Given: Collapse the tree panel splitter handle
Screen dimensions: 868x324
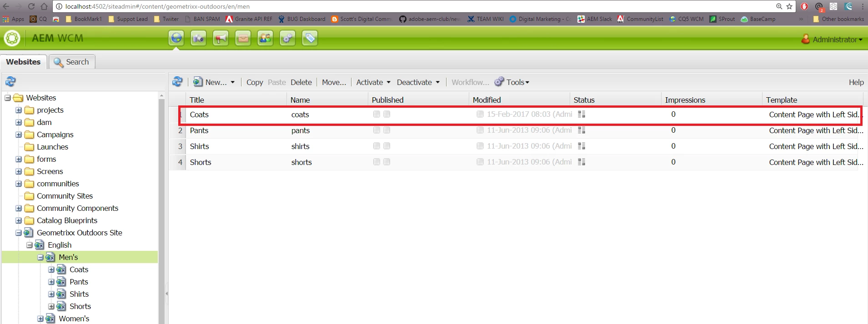Looking at the screenshot, I should point(166,294).
